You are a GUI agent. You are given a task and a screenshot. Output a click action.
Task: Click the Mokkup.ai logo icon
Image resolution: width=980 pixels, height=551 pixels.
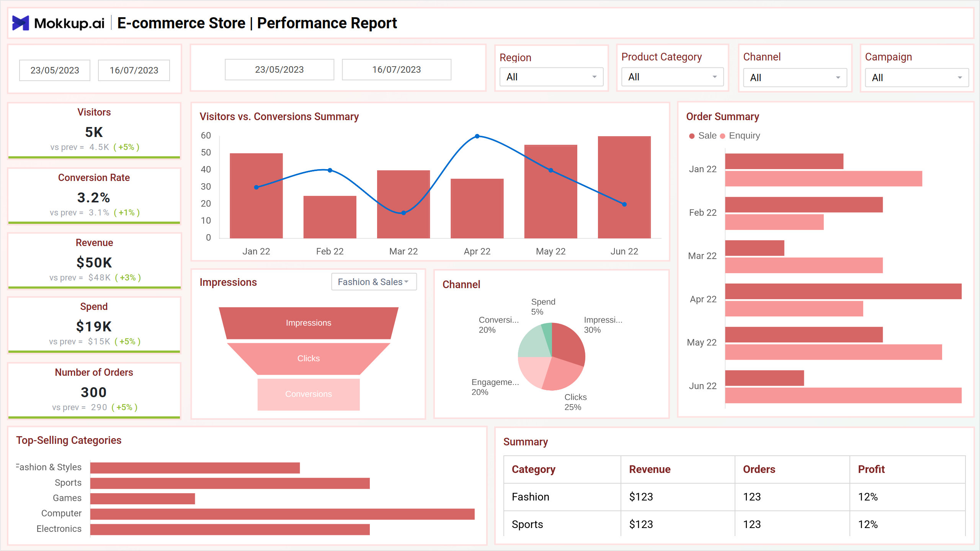(21, 23)
